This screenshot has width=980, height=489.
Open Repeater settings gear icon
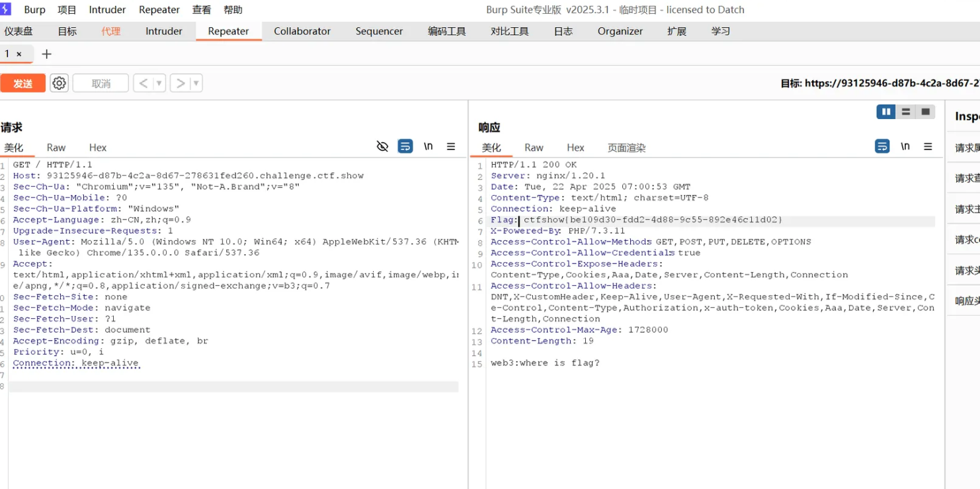click(x=60, y=83)
